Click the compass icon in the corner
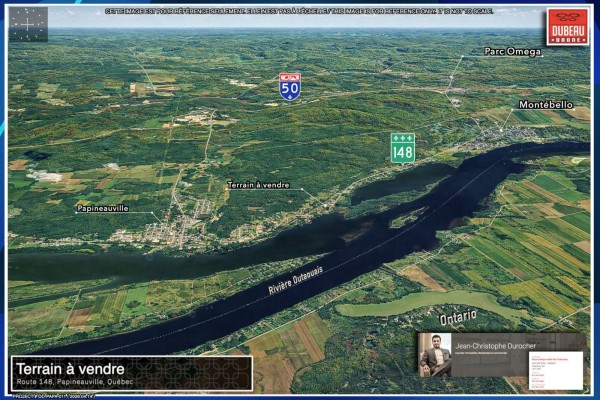The width and height of the screenshot is (600, 400). (28, 24)
